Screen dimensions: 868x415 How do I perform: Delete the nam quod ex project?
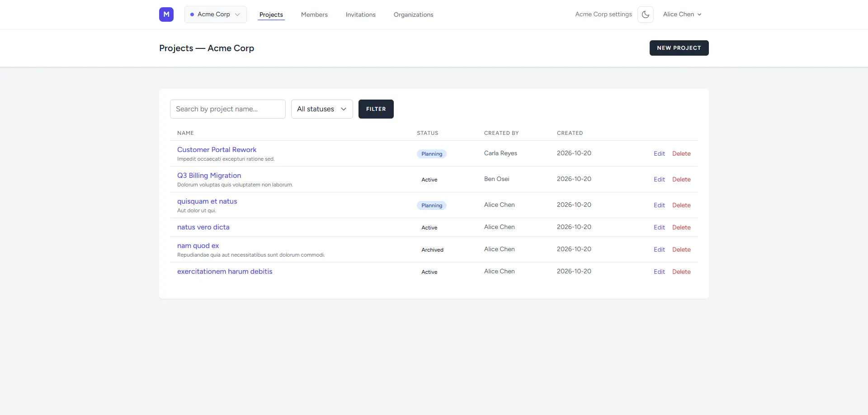tap(681, 249)
